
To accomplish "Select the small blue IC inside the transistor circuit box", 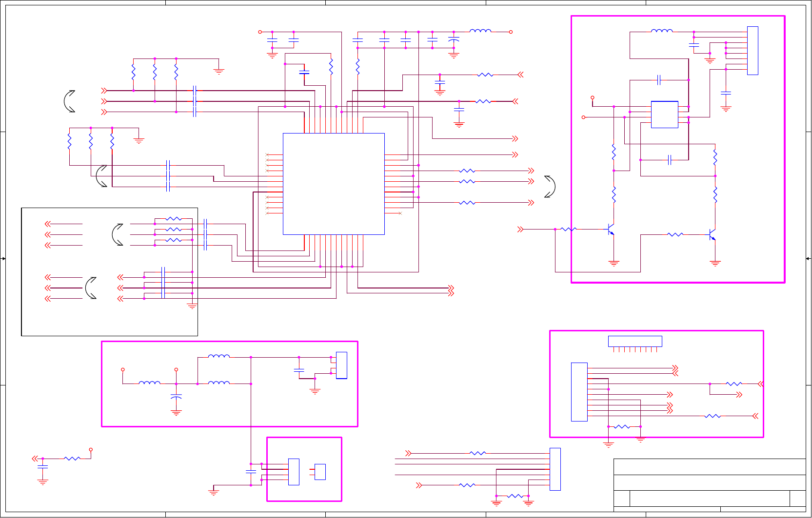I will click(665, 115).
